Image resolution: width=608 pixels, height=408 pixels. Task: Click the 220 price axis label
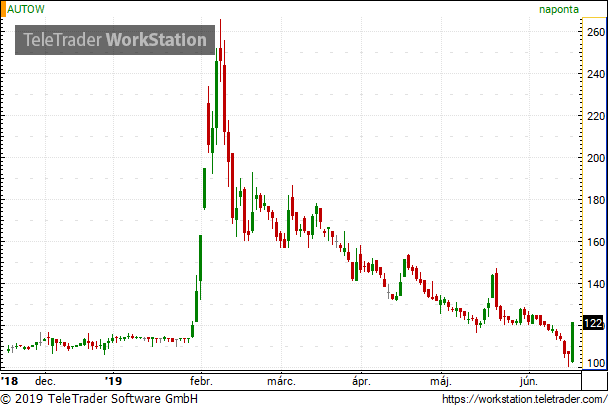click(596, 116)
